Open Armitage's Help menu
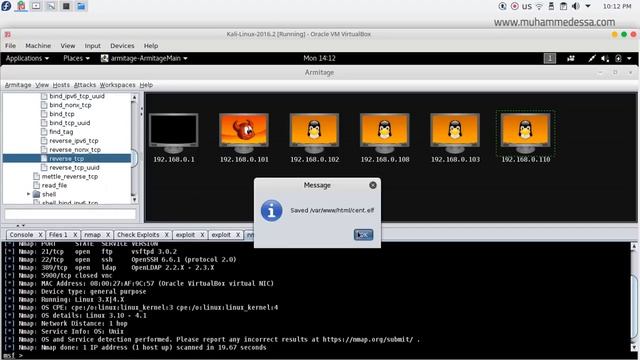640x360 pixels. point(146,85)
